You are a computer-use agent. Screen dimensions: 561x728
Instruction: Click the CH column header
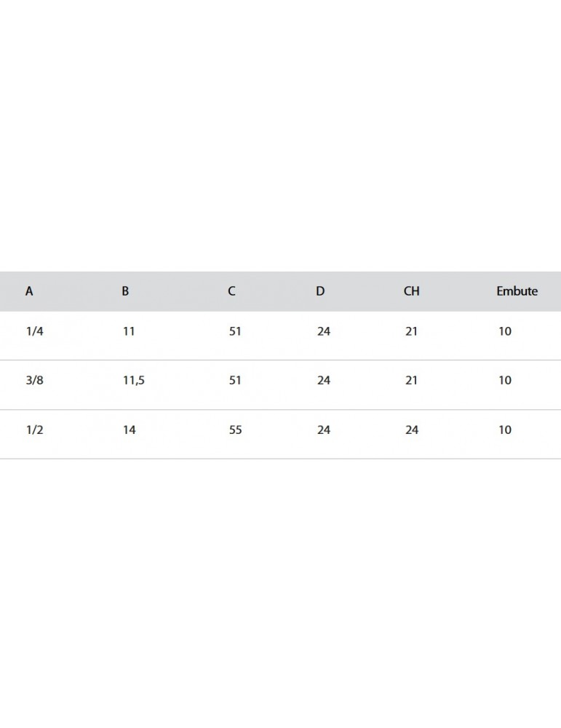pyautogui.click(x=411, y=291)
